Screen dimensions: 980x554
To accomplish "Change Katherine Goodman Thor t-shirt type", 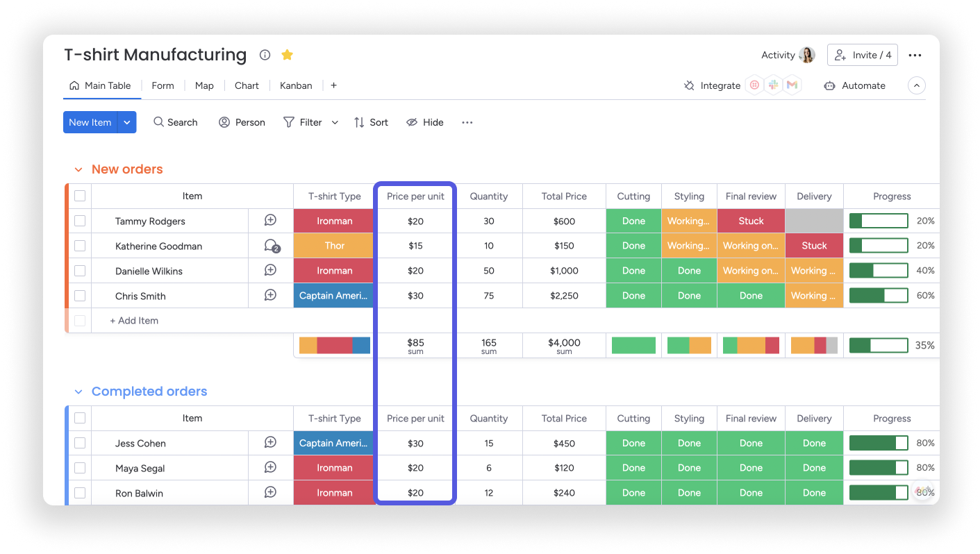I will tap(333, 246).
